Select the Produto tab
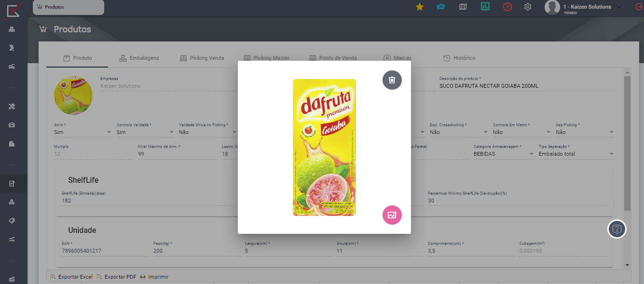The height and width of the screenshot is (284, 644). (x=77, y=58)
